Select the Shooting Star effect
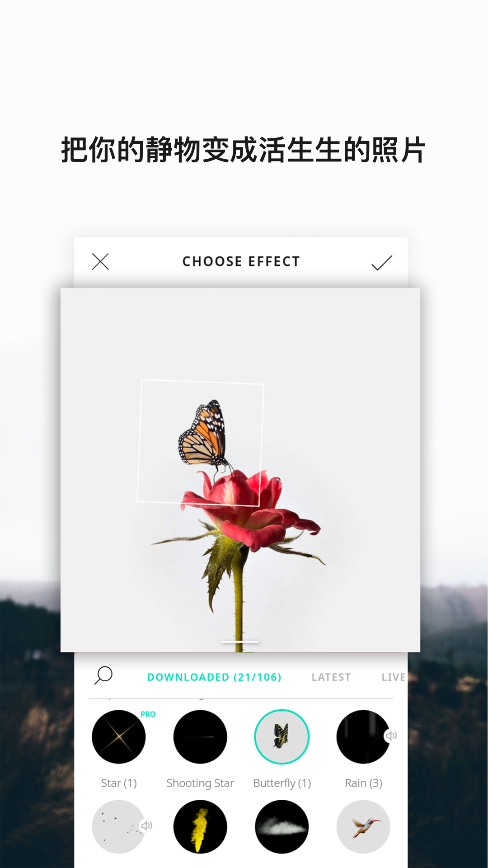Image resolution: width=488 pixels, height=868 pixels. (200, 737)
